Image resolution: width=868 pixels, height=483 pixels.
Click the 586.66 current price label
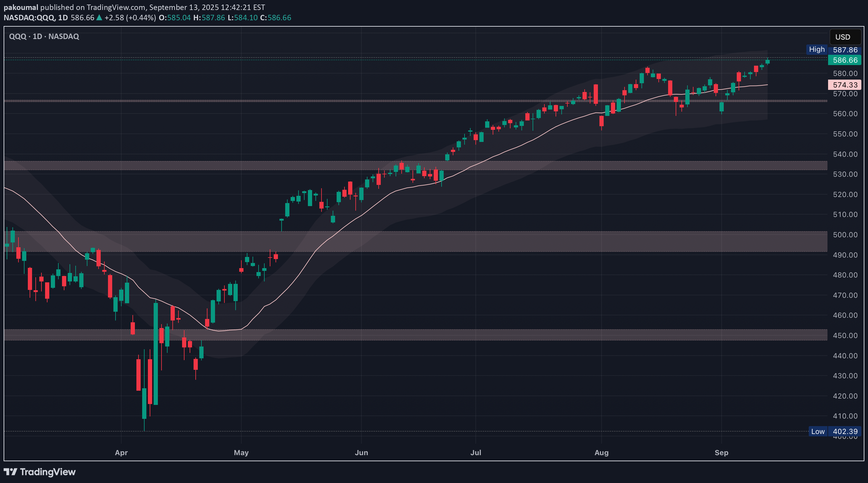click(845, 60)
